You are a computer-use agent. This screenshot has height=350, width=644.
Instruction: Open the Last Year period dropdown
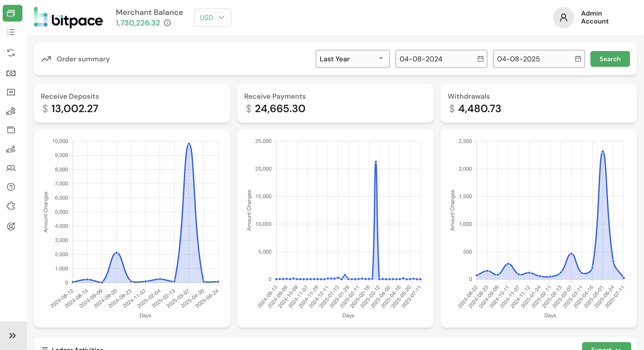pos(352,59)
